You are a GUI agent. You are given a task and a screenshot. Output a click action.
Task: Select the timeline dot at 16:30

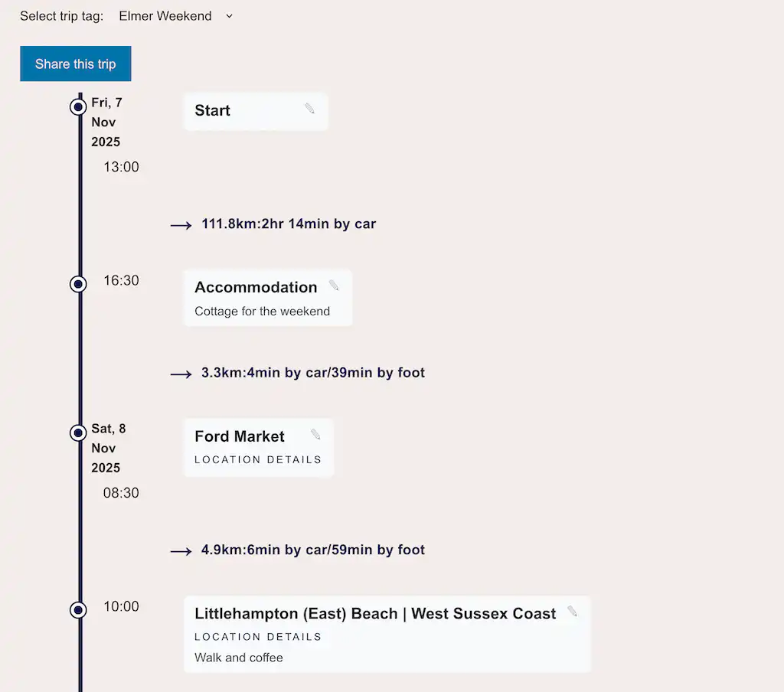click(x=78, y=284)
